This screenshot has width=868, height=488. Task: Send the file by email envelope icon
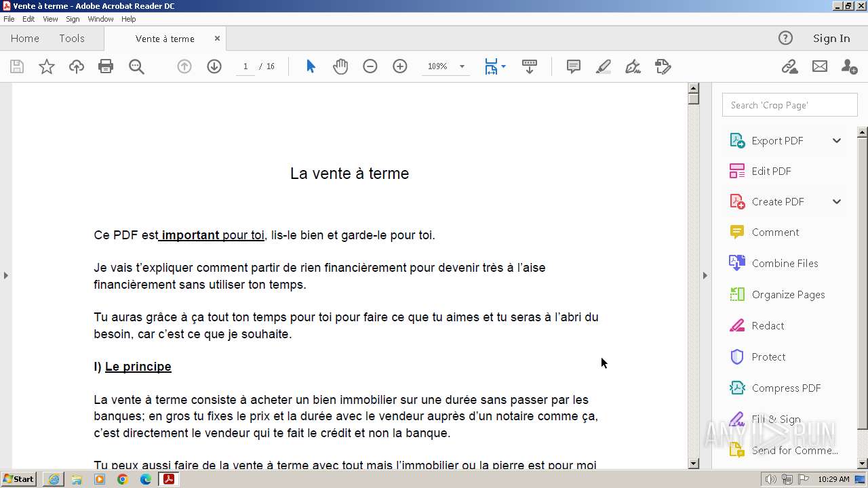pos(820,66)
